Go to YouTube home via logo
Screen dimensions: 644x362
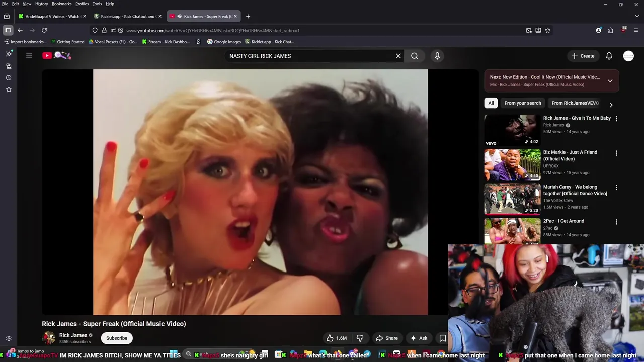(x=56, y=56)
